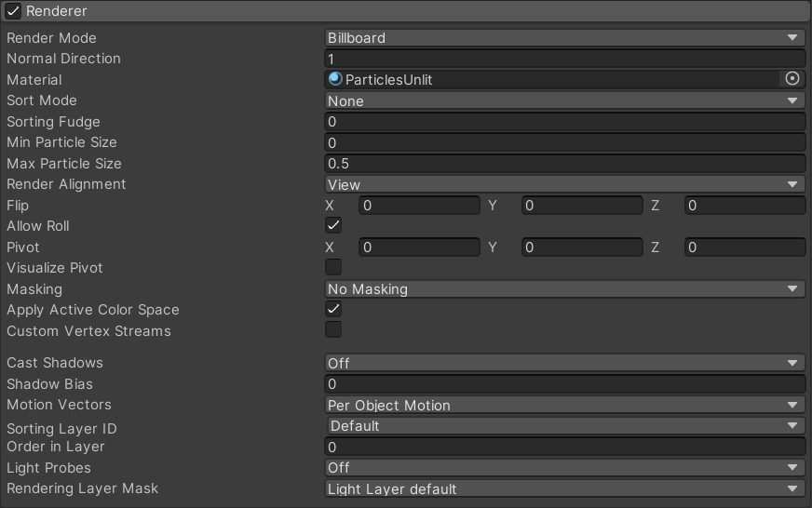Click the Pivot Y value field
This screenshot has height=508, width=812.
pyautogui.click(x=582, y=247)
